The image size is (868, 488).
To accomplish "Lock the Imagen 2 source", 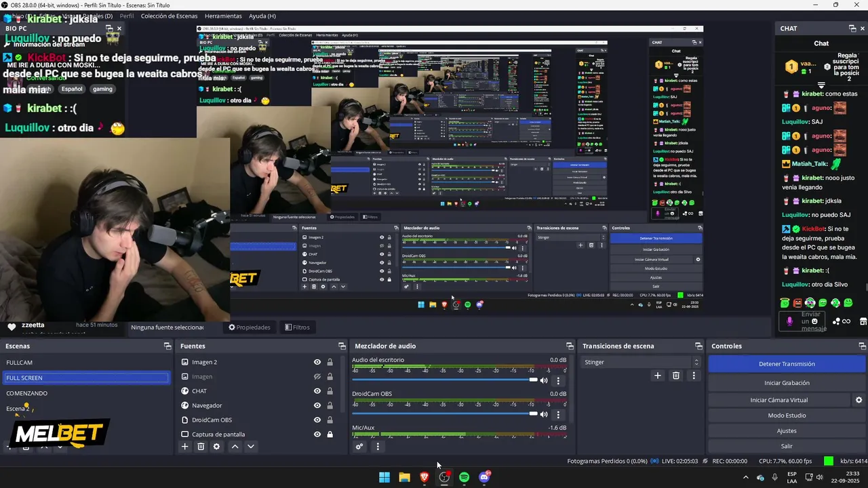I will [330, 362].
